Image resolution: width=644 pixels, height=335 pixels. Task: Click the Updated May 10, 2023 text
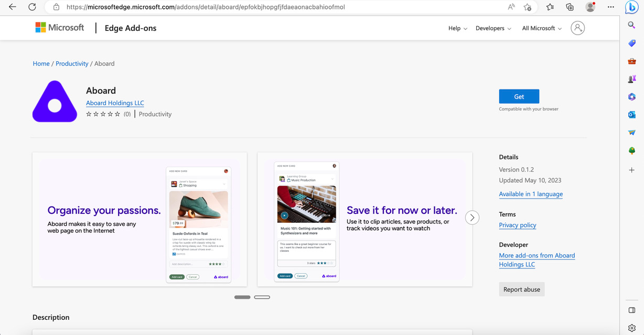pos(530,180)
